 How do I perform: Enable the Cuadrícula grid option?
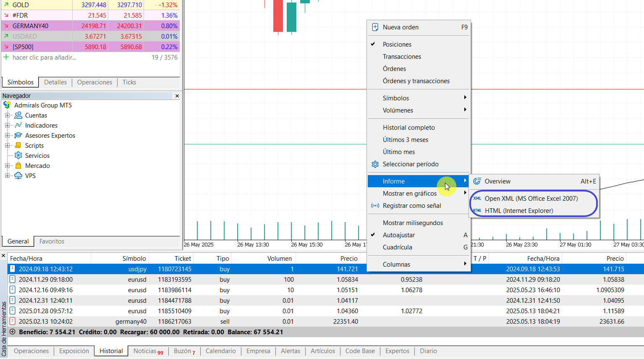tap(418, 247)
